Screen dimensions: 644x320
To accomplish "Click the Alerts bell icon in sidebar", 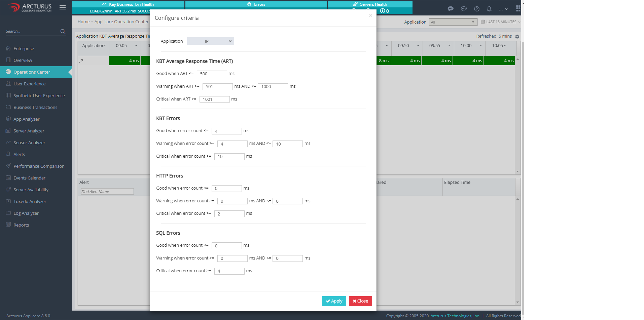I will click(8, 154).
